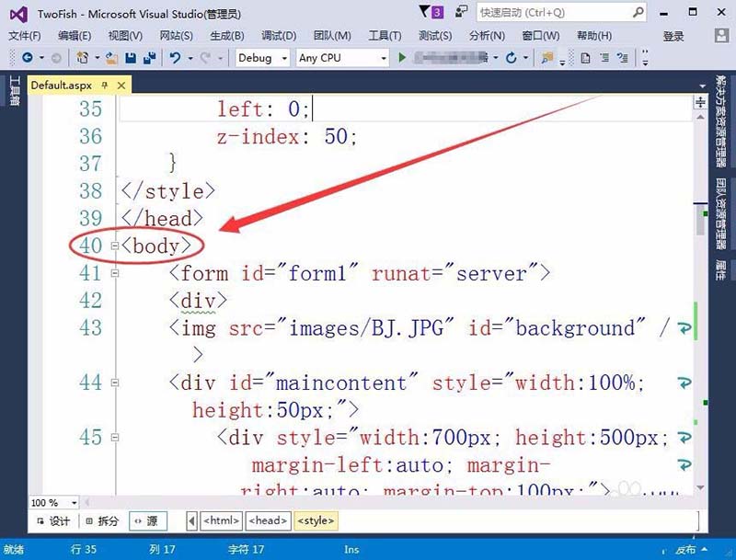
Task: Open the 团队(M) menu
Action: [332, 36]
